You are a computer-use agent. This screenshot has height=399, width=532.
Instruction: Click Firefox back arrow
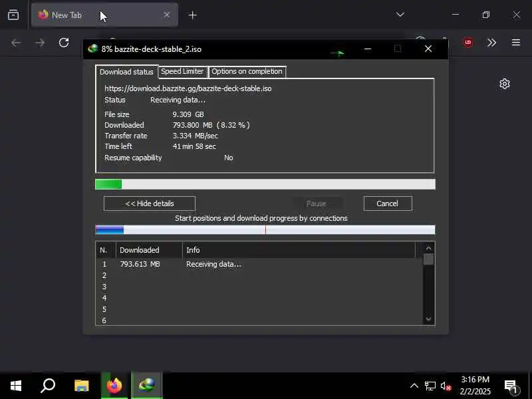(x=16, y=43)
